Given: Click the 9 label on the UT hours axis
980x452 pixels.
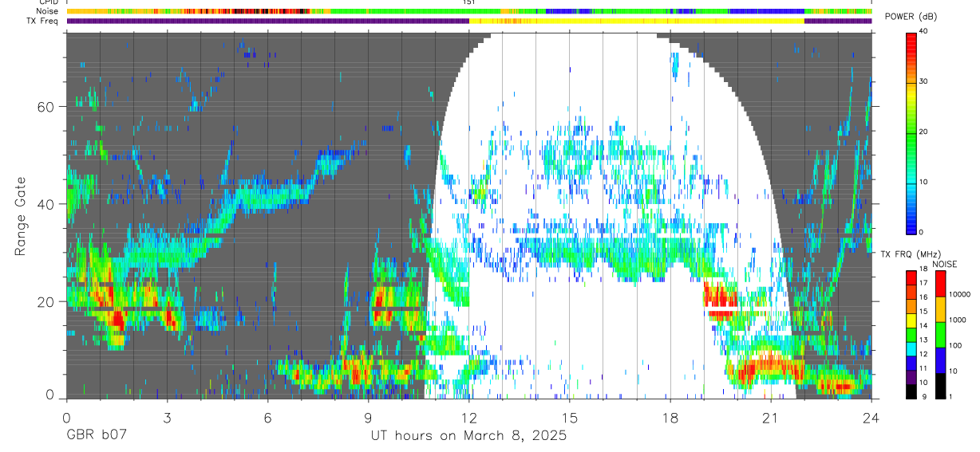Looking at the screenshot, I should pyautogui.click(x=368, y=416).
